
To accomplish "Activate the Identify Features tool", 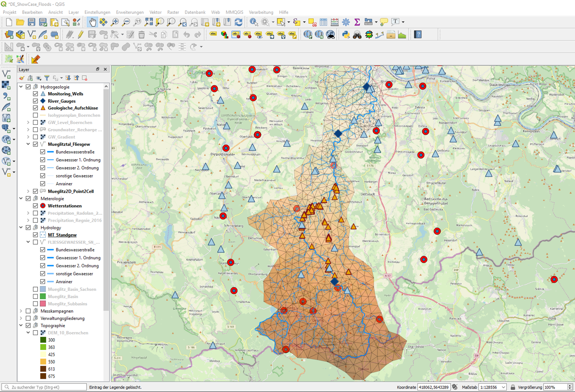I will (254, 22).
